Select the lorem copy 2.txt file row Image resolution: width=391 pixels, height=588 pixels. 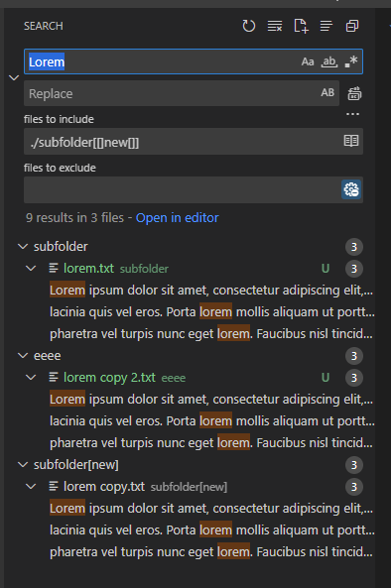(x=190, y=378)
